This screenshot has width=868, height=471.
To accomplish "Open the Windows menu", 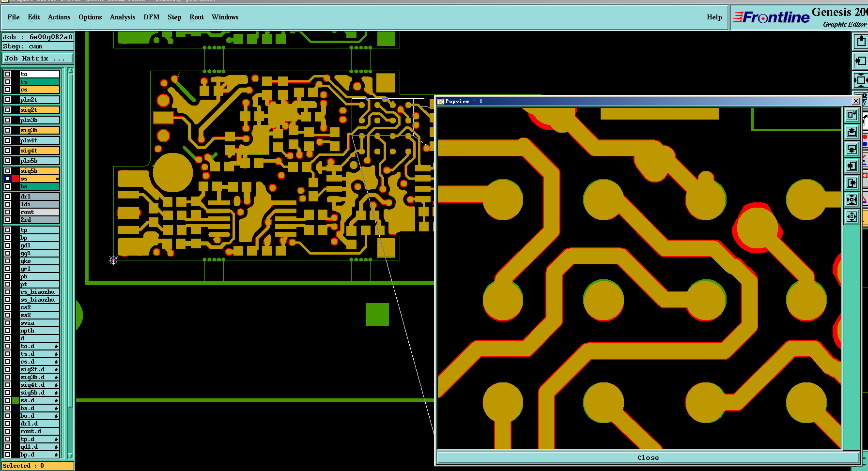I will point(225,17).
